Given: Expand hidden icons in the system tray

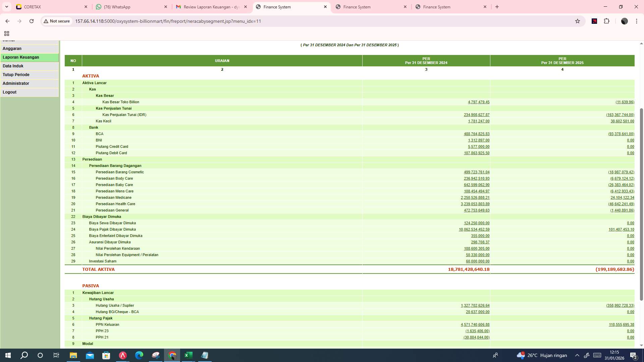Looking at the screenshot, I should [577, 355].
